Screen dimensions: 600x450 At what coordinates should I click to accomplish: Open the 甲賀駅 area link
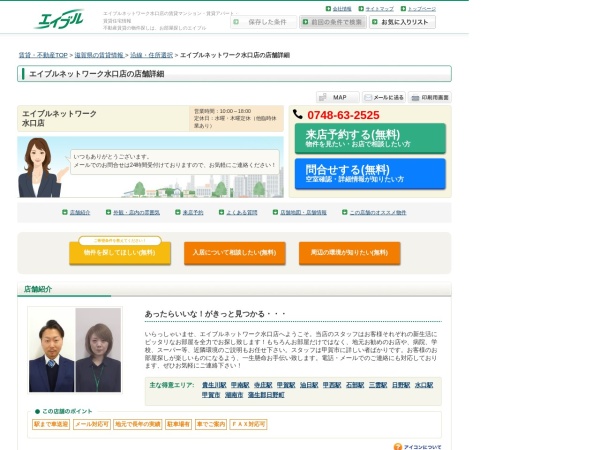286,385
